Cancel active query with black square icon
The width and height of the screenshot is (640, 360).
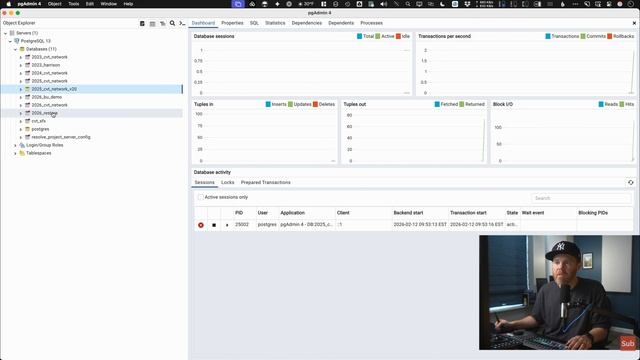(214, 225)
